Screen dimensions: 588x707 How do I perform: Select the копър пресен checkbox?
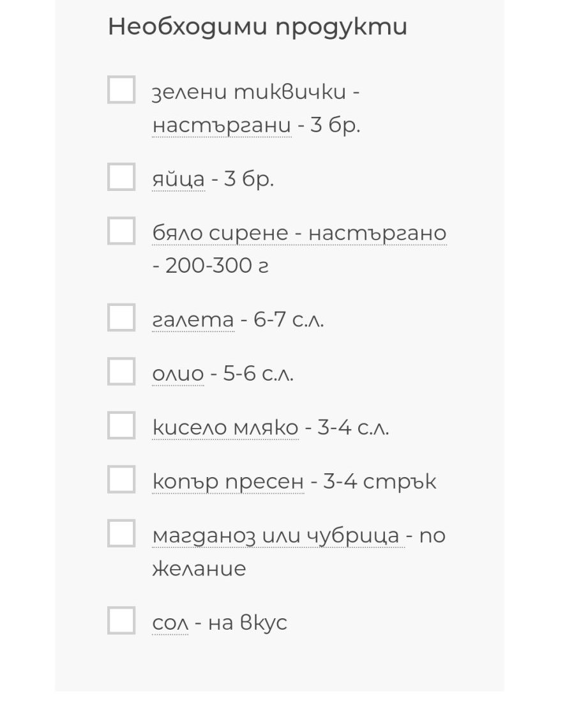[x=121, y=479]
